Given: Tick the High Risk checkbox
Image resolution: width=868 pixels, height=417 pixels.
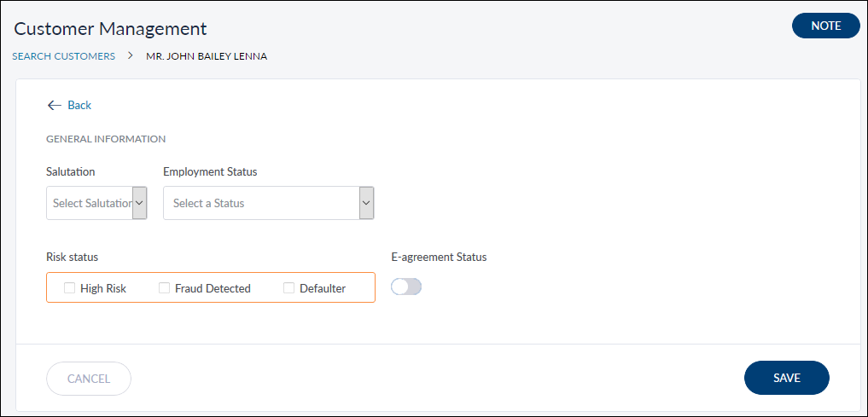Looking at the screenshot, I should pos(69,288).
